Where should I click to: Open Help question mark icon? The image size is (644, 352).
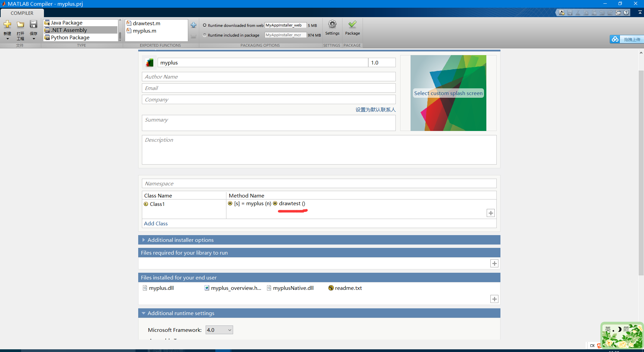626,13
